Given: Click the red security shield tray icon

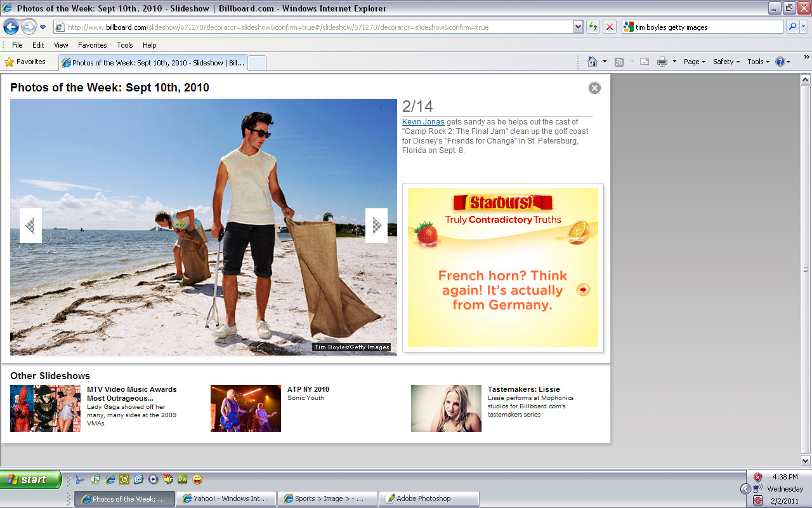Looking at the screenshot, I should [x=758, y=477].
